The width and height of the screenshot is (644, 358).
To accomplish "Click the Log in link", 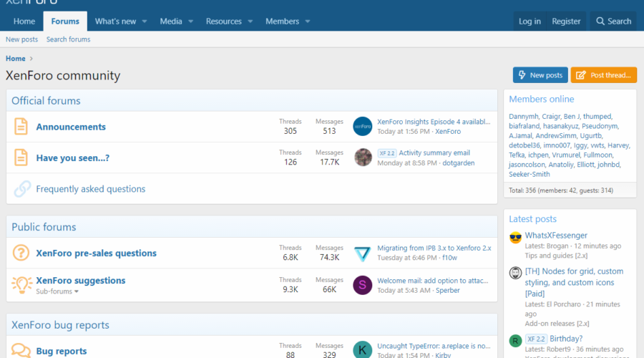I will (x=530, y=21).
